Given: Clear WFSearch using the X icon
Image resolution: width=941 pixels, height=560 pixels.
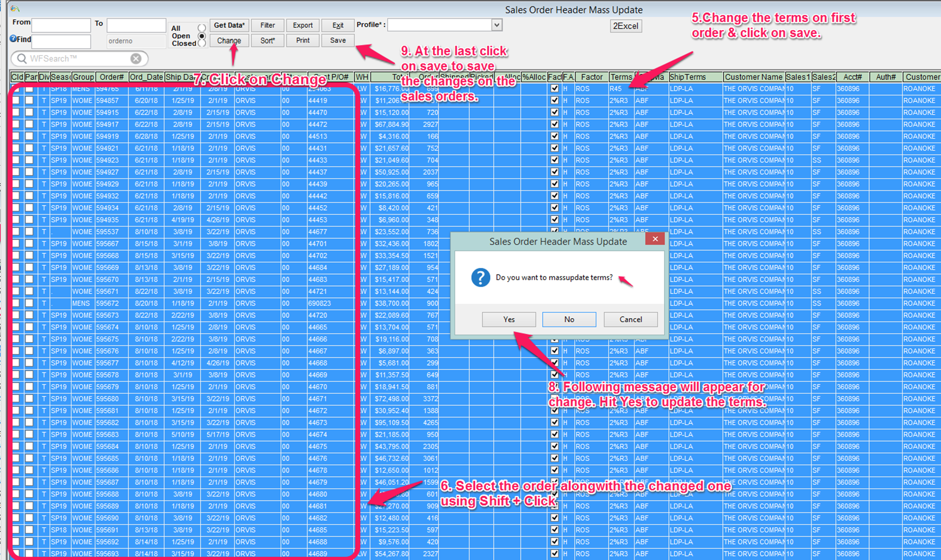Looking at the screenshot, I should (136, 59).
